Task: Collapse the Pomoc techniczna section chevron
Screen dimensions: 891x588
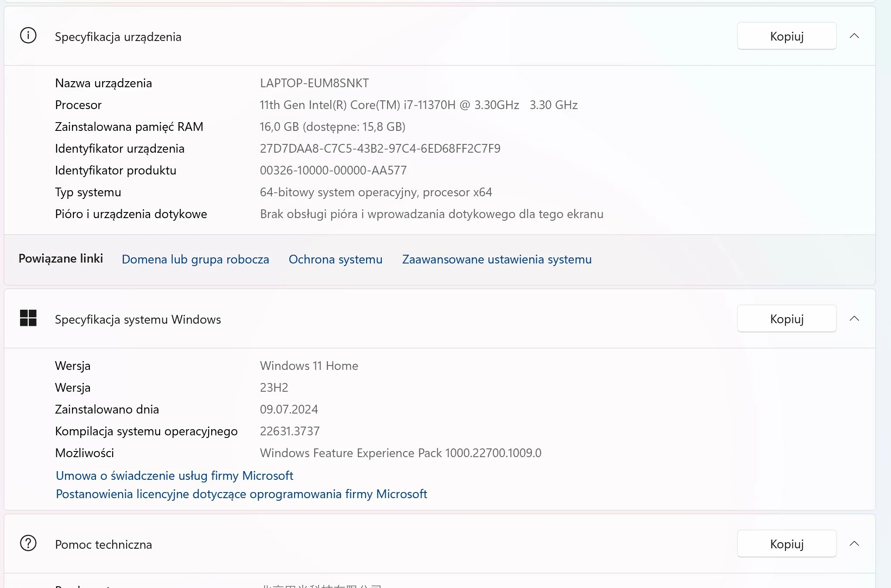Action: (x=854, y=544)
